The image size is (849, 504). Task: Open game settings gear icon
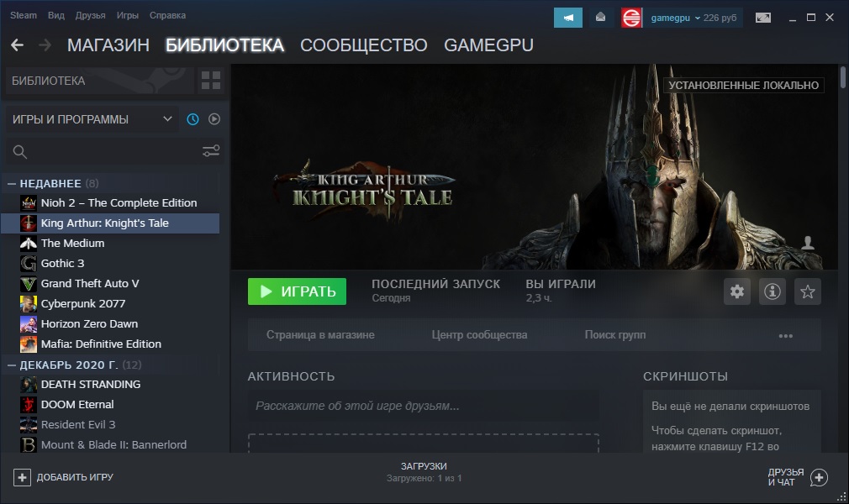coord(737,291)
